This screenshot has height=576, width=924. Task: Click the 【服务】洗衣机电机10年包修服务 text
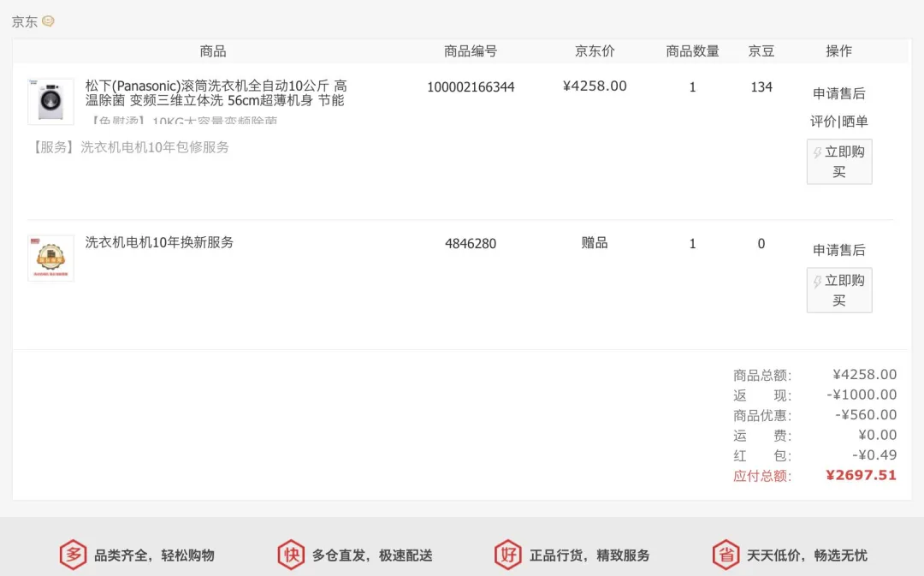tap(129, 147)
